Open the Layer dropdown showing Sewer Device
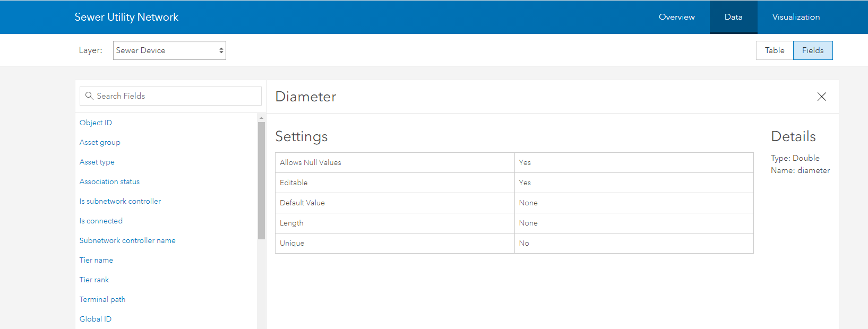The image size is (868, 329). pyautogui.click(x=169, y=50)
